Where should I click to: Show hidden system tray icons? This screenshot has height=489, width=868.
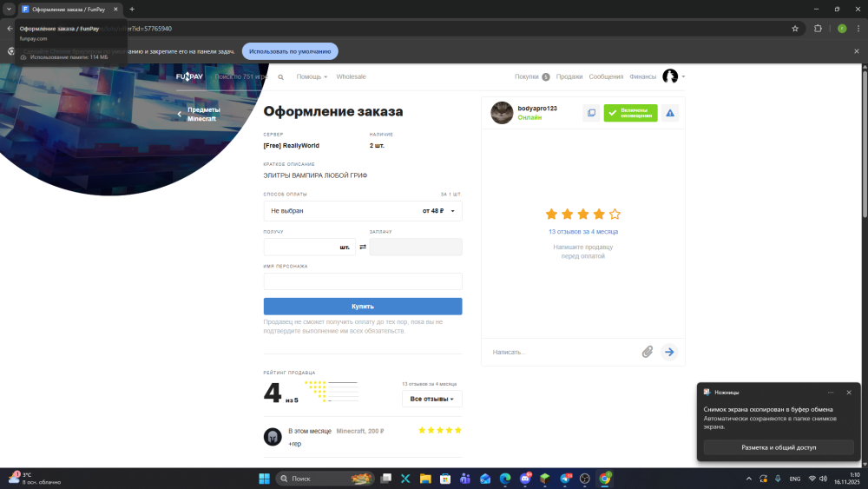pos(748,479)
